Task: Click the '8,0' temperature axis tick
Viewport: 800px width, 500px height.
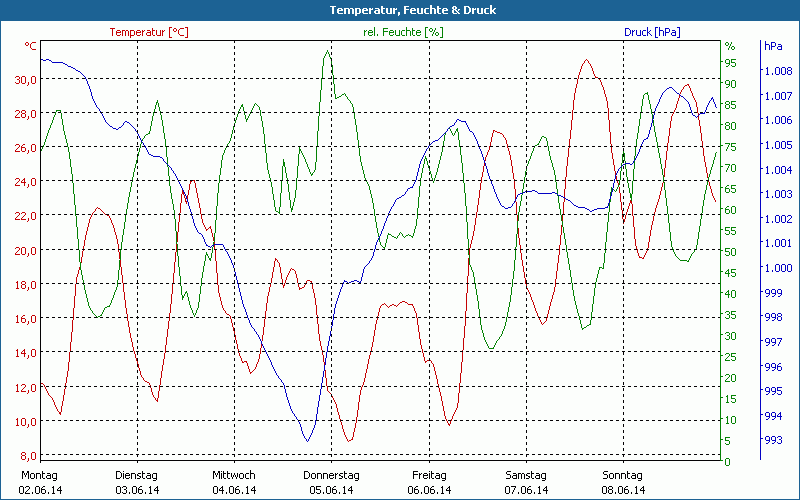Action: point(28,455)
